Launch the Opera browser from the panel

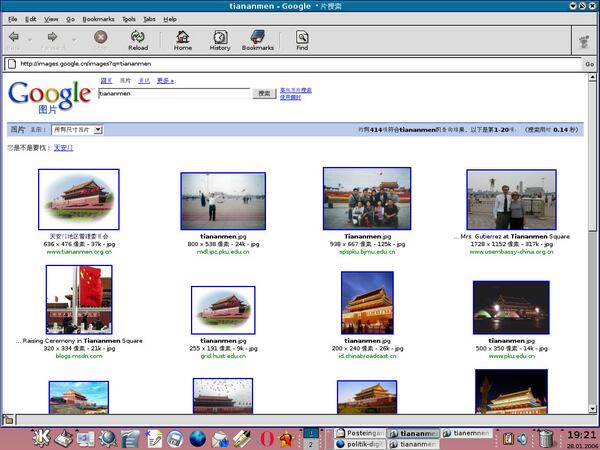coord(267,439)
